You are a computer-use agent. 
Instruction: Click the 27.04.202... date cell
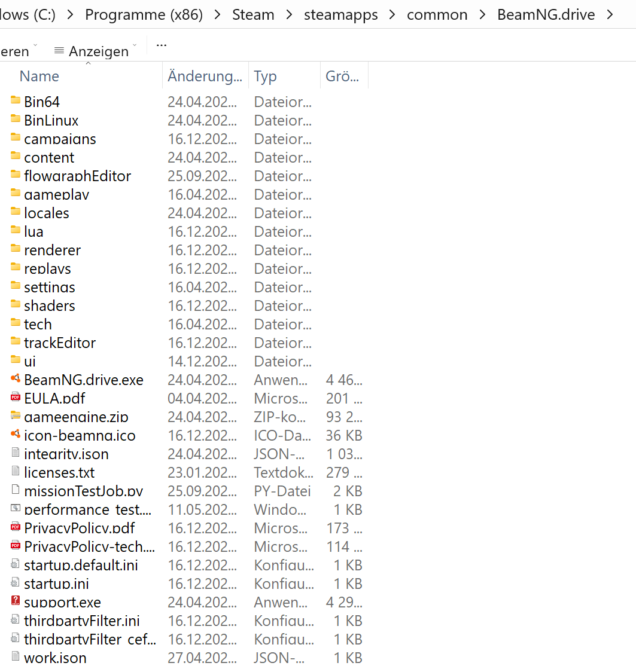click(x=202, y=658)
